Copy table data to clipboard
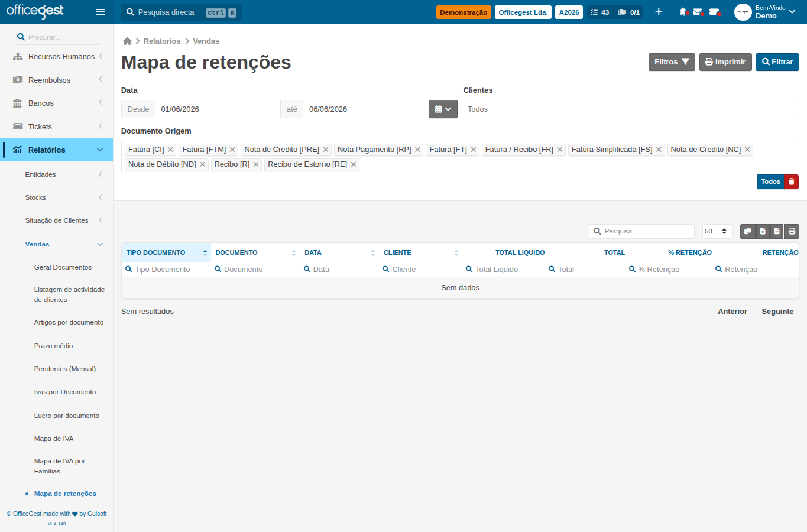807x532 pixels. pos(748,231)
